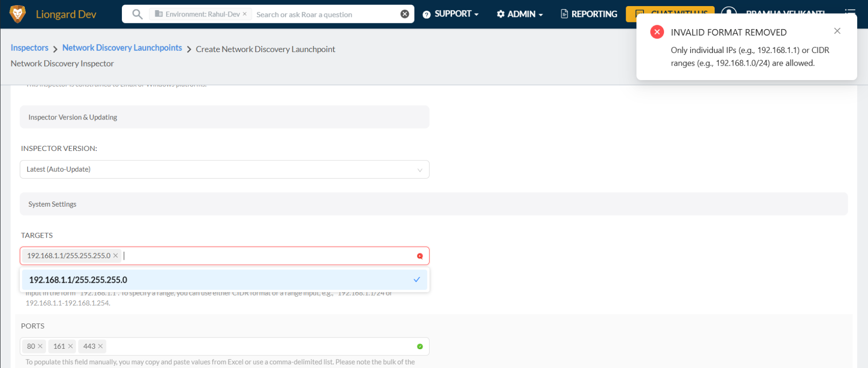Click the search magnifier icon

pos(137,14)
